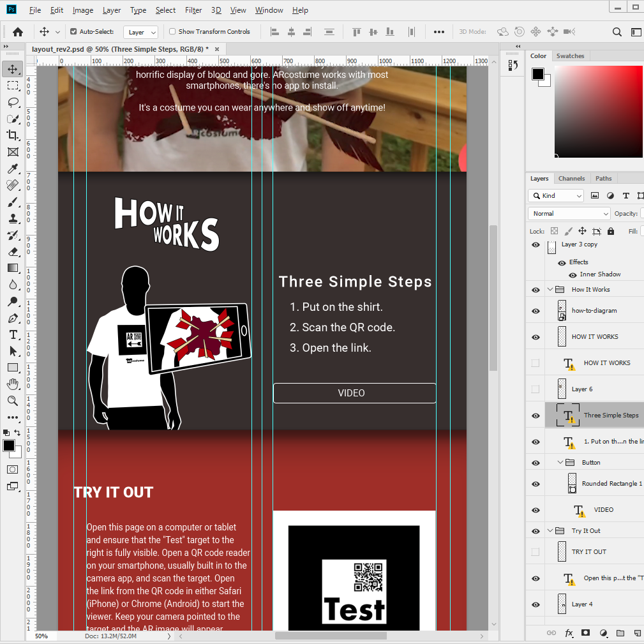
Task: Expand the toolbox double-arrow
Action: [x=6, y=47]
